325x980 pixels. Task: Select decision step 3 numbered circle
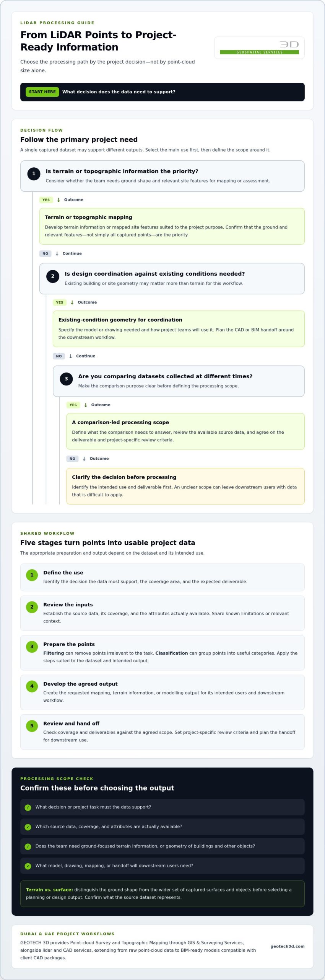tap(66, 379)
